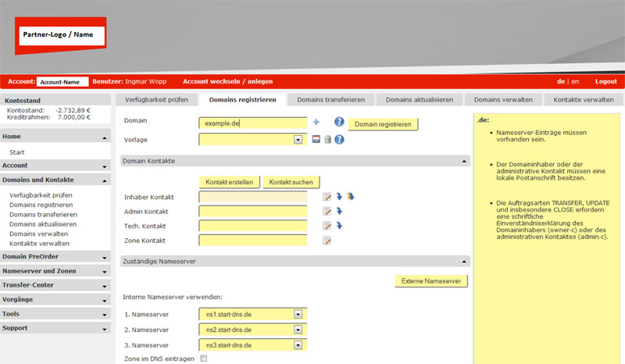Screen dimensions: 625x364
Task: Click into the Tech. Kontakt input field
Action: (253, 226)
